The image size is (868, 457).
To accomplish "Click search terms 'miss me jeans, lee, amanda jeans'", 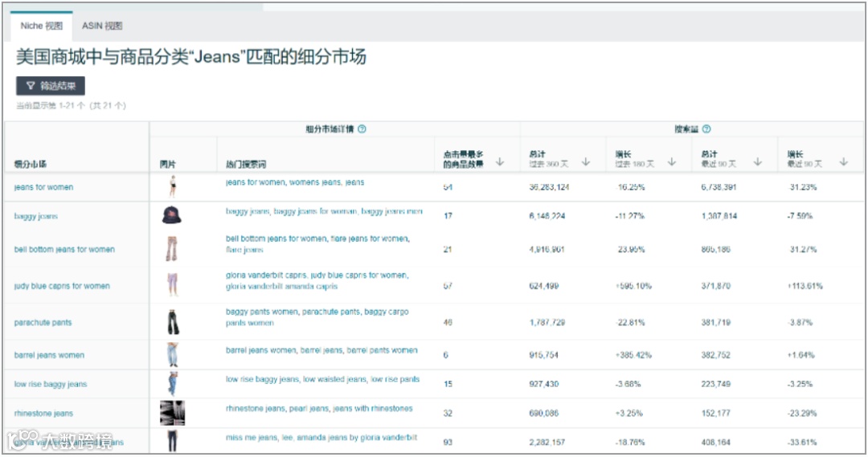I will [321, 437].
